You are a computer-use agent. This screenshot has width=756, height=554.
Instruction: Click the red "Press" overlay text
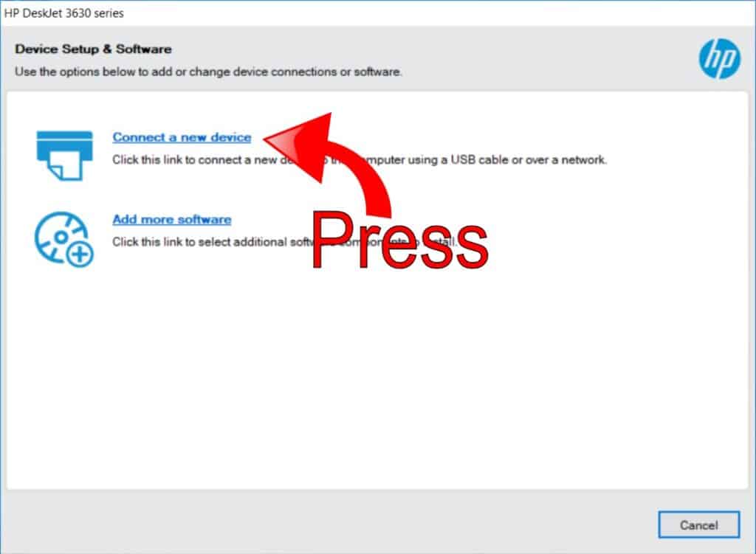coord(399,240)
